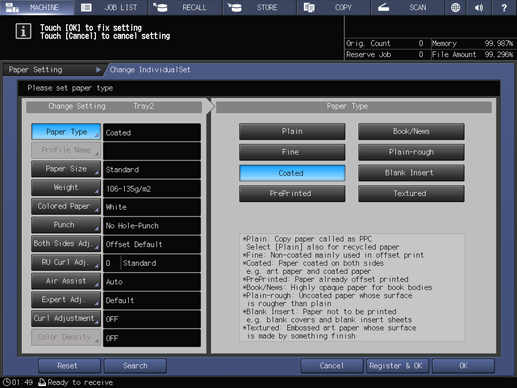517x388 pixels.
Task: Go to the COPY tab
Action: [334, 7]
